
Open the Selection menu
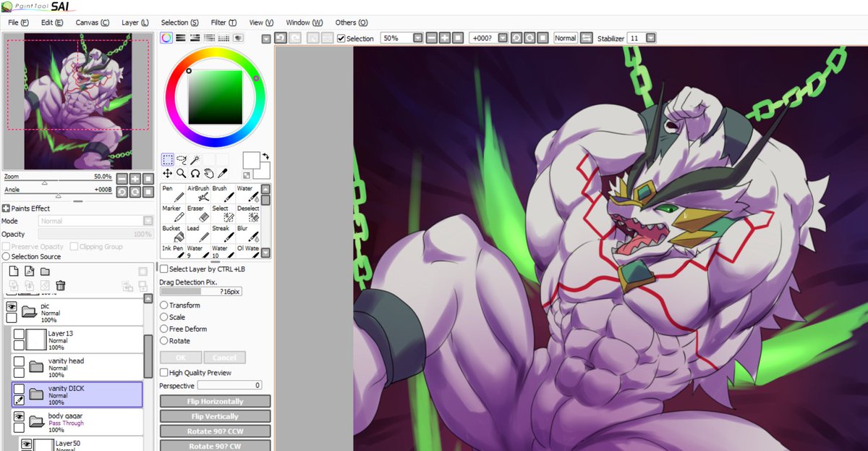pos(179,22)
